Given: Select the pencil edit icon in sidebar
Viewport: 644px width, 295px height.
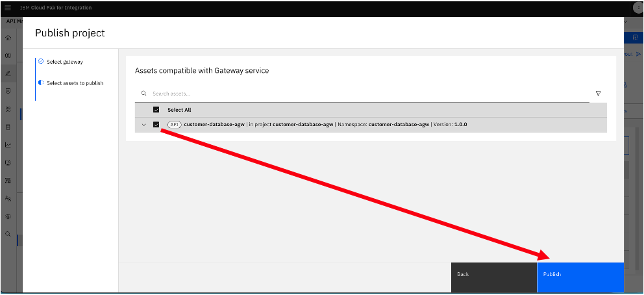Looking at the screenshot, I should tap(8, 73).
